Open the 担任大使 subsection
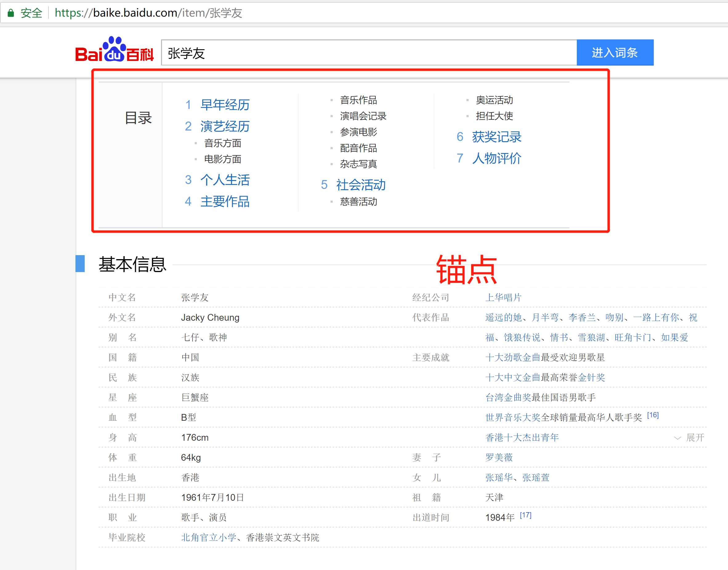The height and width of the screenshot is (570, 728). 494,116
